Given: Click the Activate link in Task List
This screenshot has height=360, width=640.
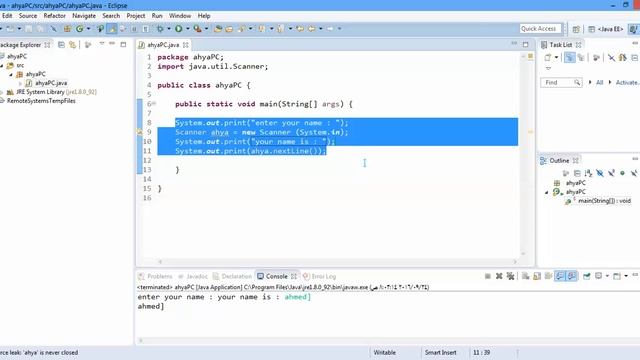Looking at the screenshot, I should 627,82.
